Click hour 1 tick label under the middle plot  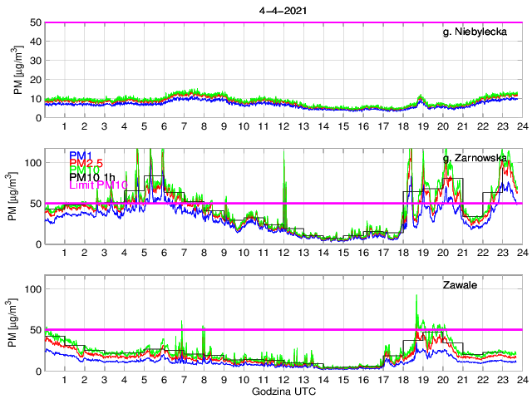65,253
